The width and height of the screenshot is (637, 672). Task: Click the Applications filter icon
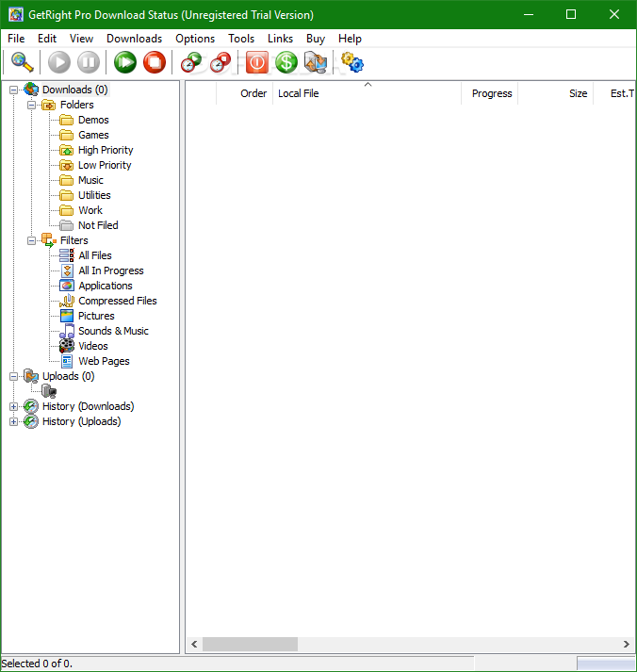tap(67, 286)
